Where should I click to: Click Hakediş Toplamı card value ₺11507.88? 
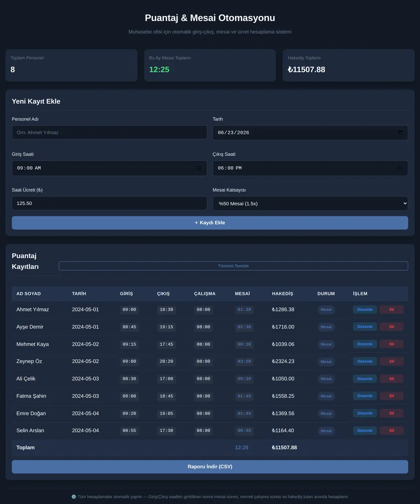pos(307,70)
